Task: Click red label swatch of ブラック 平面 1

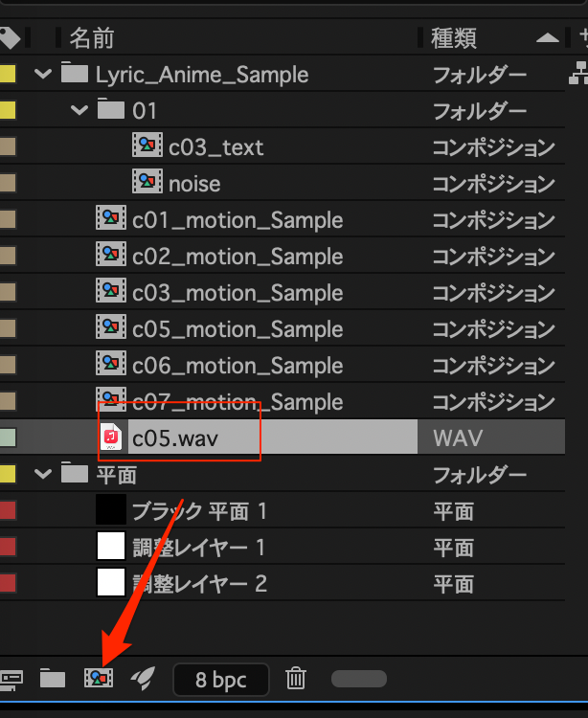Action: point(8,511)
